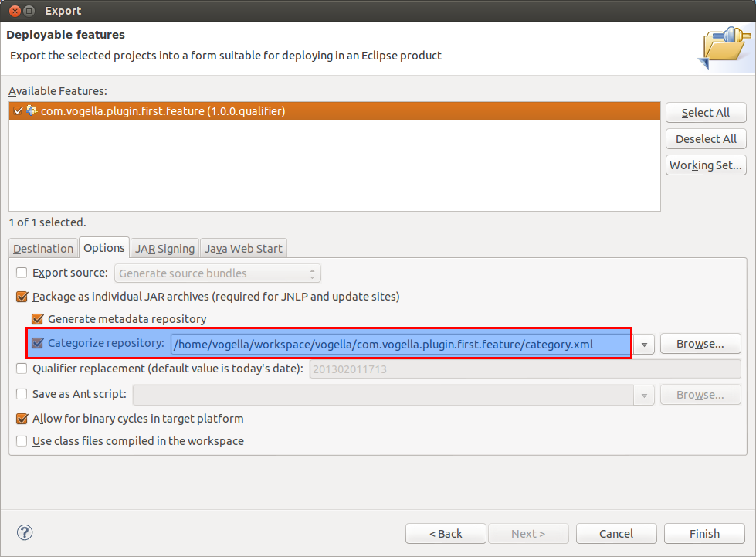Enable Use class files compiled in workspace
This screenshot has height=557, width=756.
point(22,441)
